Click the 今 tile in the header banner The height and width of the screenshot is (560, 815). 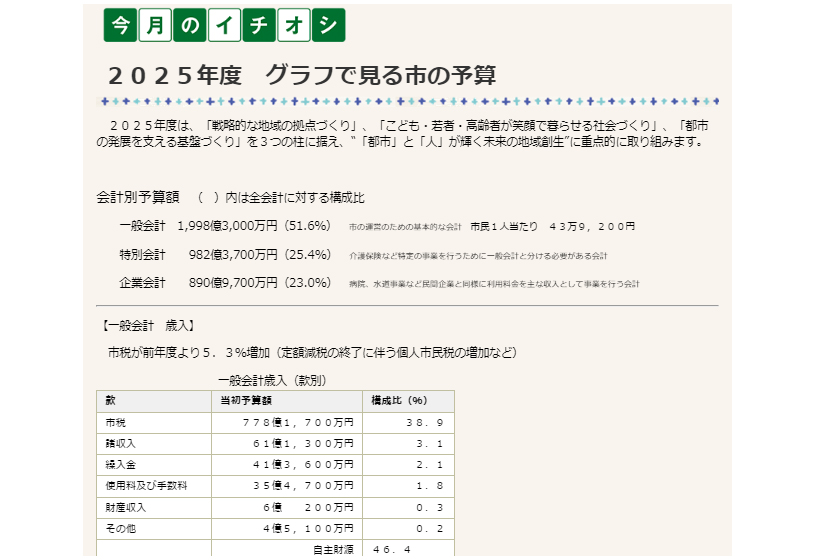(x=121, y=25)
